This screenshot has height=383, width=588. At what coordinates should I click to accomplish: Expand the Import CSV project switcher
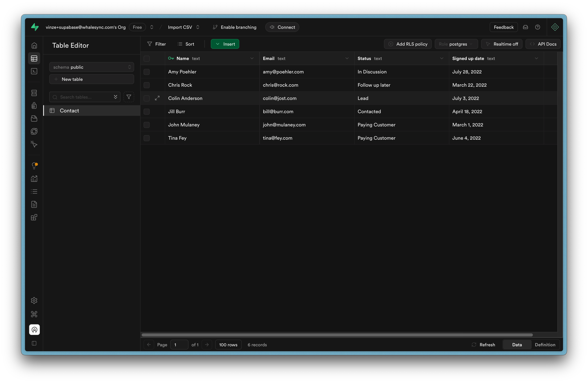point(198,27)
